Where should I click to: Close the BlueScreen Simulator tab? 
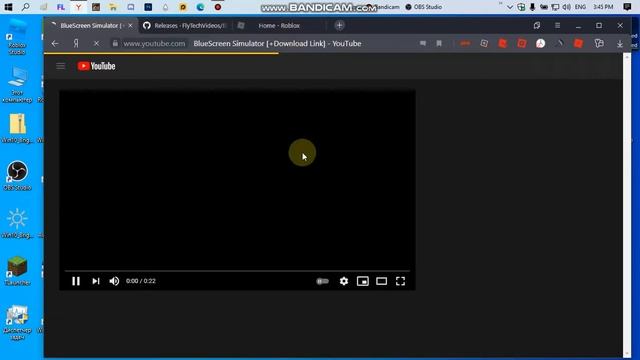pyautogui.click(x=130, y=26)
